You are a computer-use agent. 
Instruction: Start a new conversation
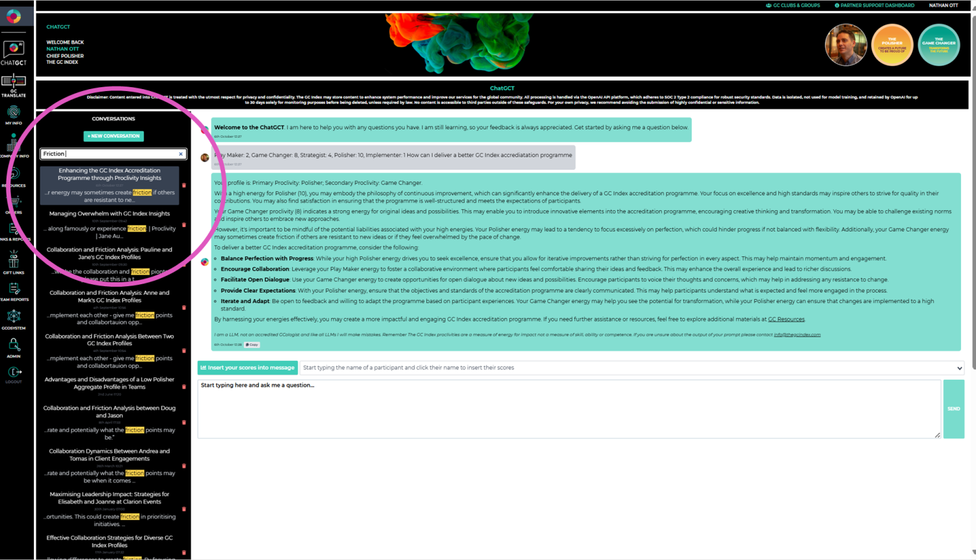pyautogui.click(x=114, y=136)
